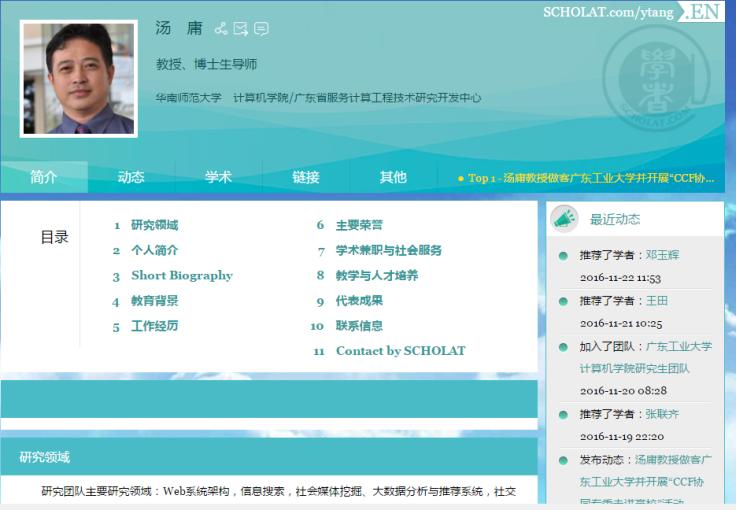Open the 链接 tab
The image size is (736, 510).
click(x=306, y=177)
